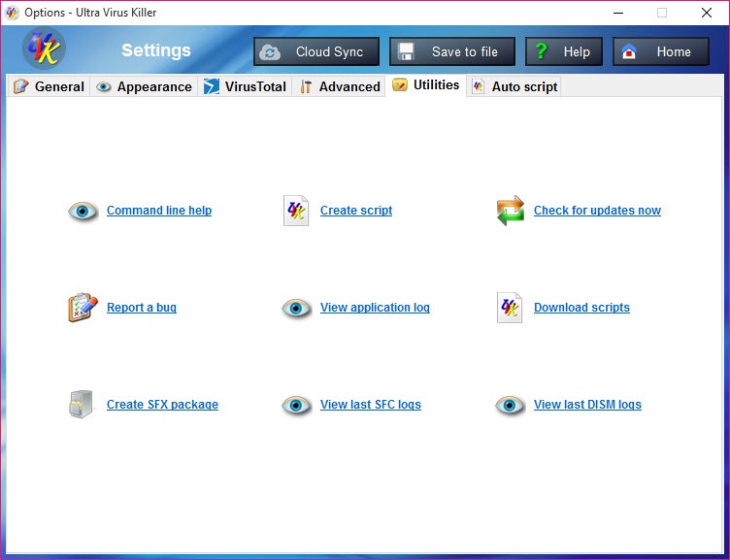Click the house icon on Home button

629,51
